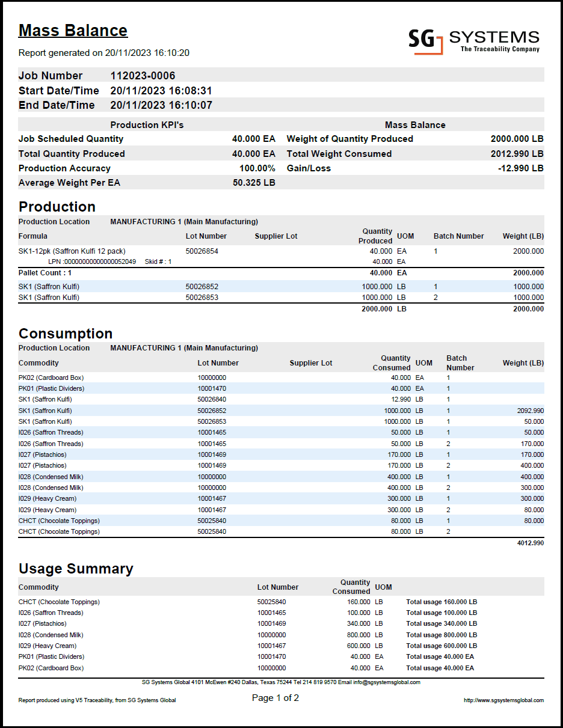Select the Pallet Count : 1 row label
Viewport: 563px width, 728px height.
pyautogui.click(x=45, y=273)
